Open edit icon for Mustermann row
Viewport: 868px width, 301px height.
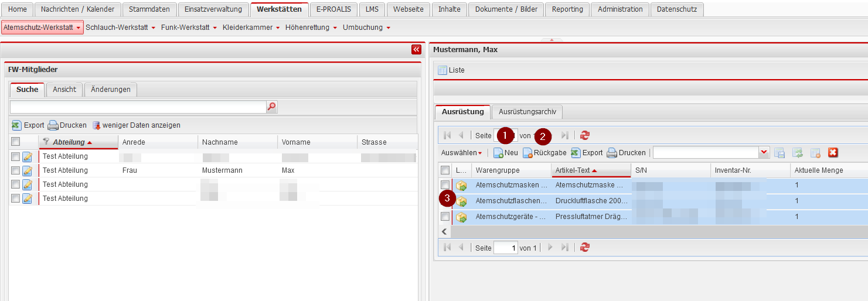[27, 170]
